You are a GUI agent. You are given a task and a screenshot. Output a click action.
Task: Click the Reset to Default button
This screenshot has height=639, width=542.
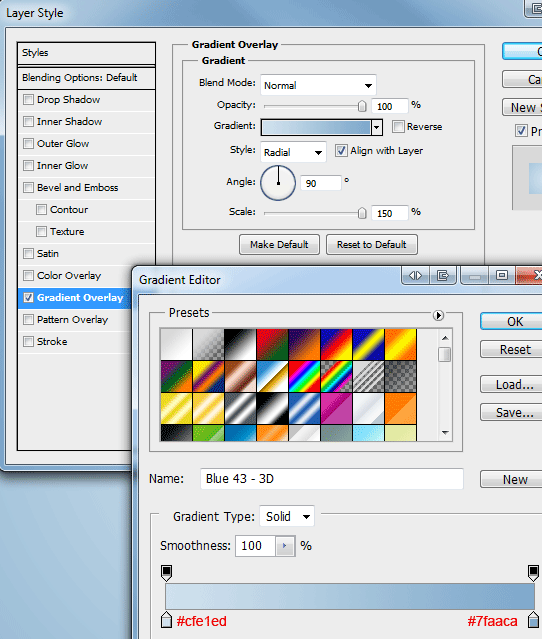(x=372, y=245)
